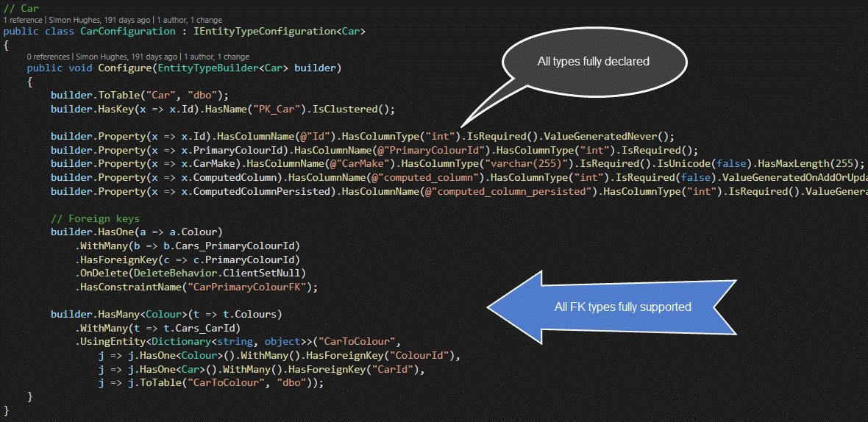Open the "1 reference" CodeLens link
The width and height of the screenshot is (868, 422).
tap(21, 20)
